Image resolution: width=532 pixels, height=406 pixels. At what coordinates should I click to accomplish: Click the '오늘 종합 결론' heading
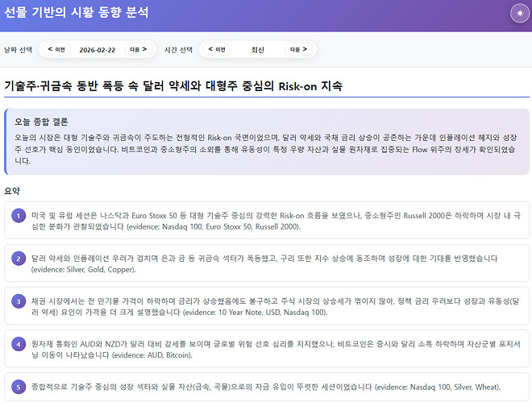[x=41, y=122]
